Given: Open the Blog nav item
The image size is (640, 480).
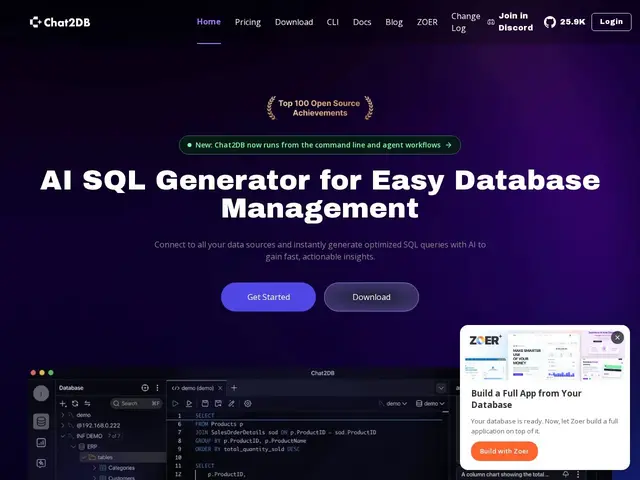Looking at the screenshot, I should point(394,22).
